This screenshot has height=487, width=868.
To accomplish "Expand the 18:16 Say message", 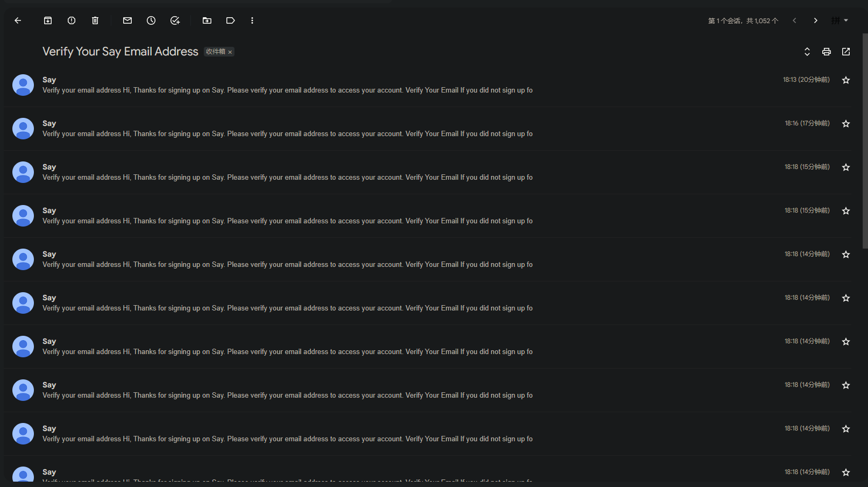I will pyautogui.click(x=428, y=129).
